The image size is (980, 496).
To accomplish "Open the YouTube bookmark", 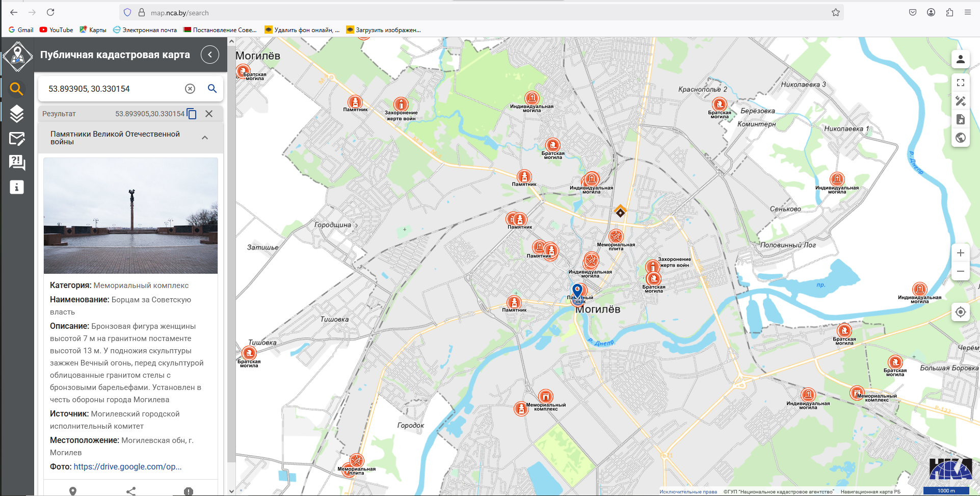I will point(56,30).
